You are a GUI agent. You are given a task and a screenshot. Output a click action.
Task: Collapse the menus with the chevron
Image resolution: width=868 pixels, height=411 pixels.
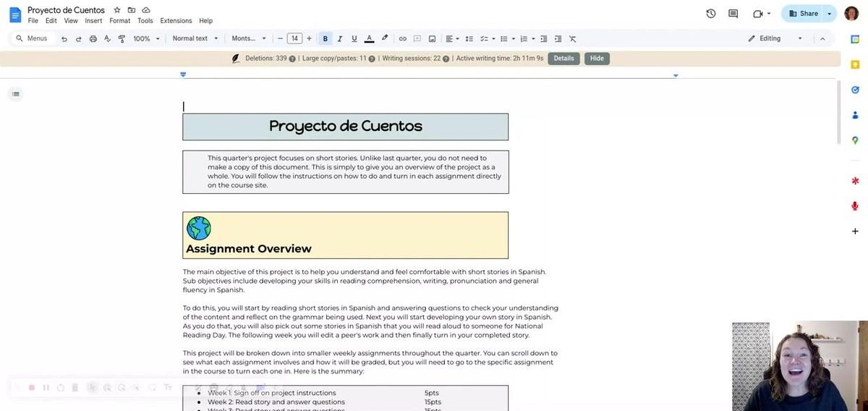[x=822, y=38]
